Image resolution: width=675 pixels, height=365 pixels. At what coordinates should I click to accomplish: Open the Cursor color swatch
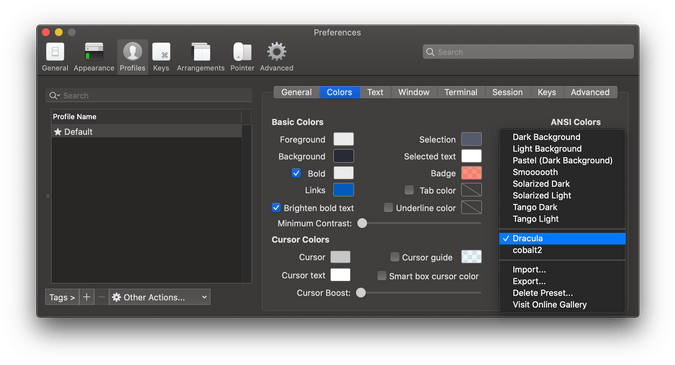(x=340, y=257)
